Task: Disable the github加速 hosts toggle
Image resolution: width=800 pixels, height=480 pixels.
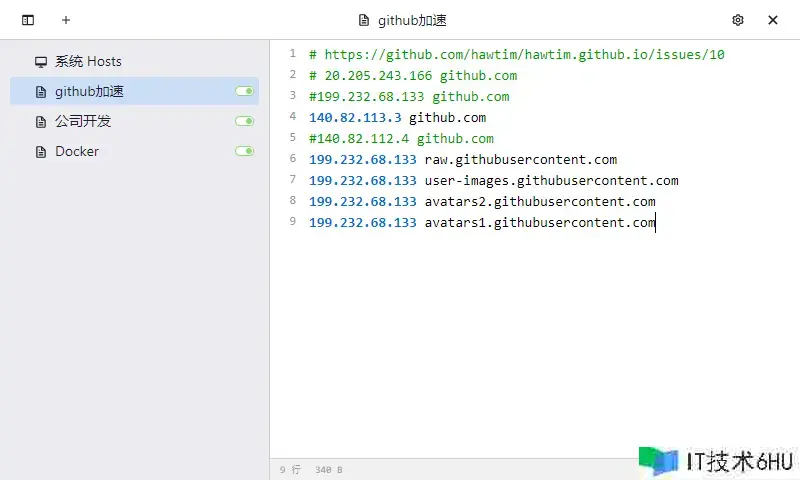Action: pos(244,92)
